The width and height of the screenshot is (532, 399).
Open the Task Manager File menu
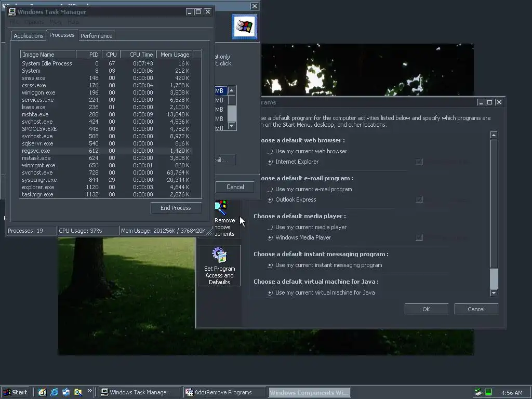14,22
